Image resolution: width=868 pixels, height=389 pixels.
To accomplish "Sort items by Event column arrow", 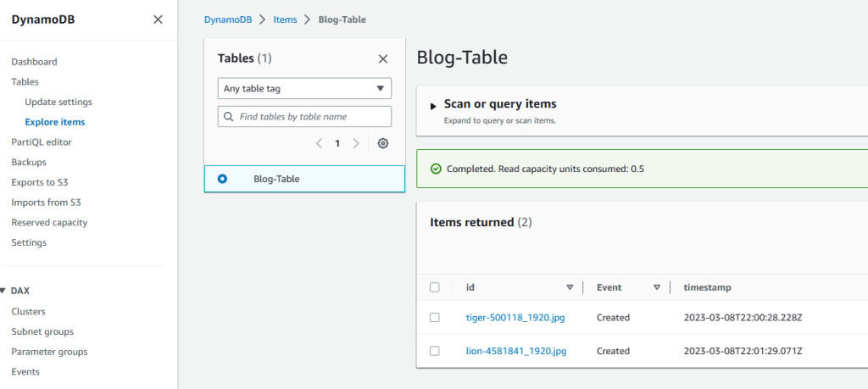I will pos(657,287).
